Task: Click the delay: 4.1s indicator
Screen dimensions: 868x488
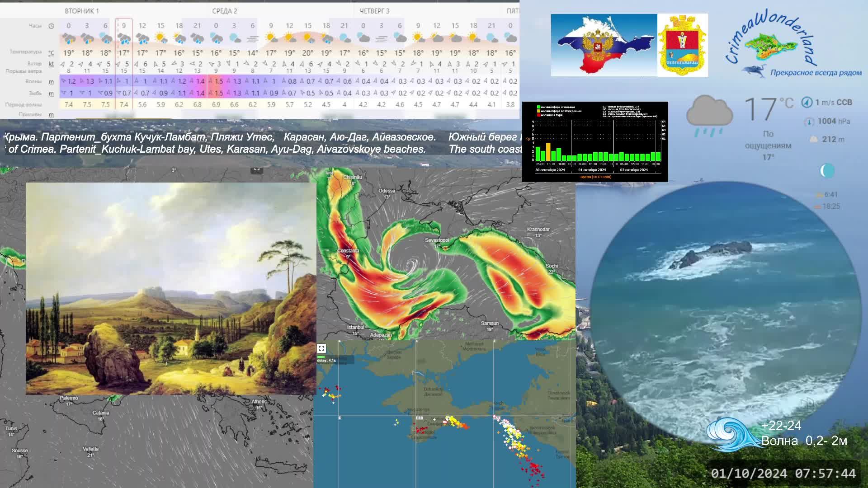Action: (x=326, y=361)
